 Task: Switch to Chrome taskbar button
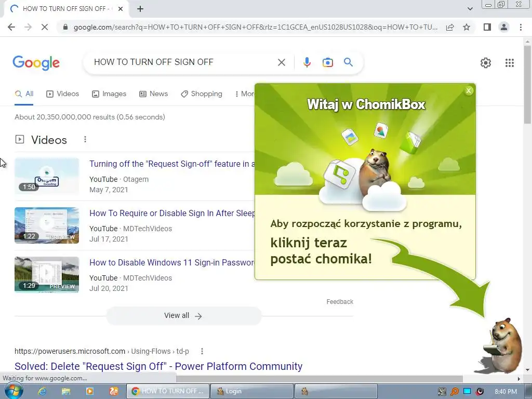(168, 391)
